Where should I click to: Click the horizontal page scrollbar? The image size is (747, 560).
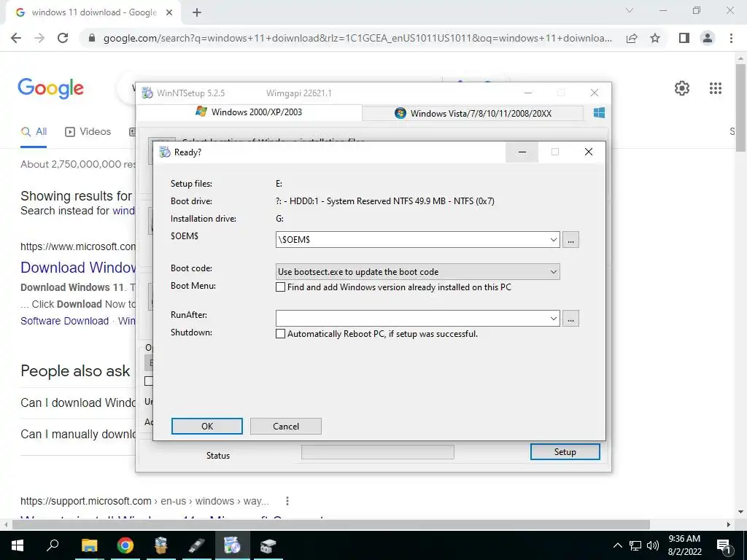330,524
